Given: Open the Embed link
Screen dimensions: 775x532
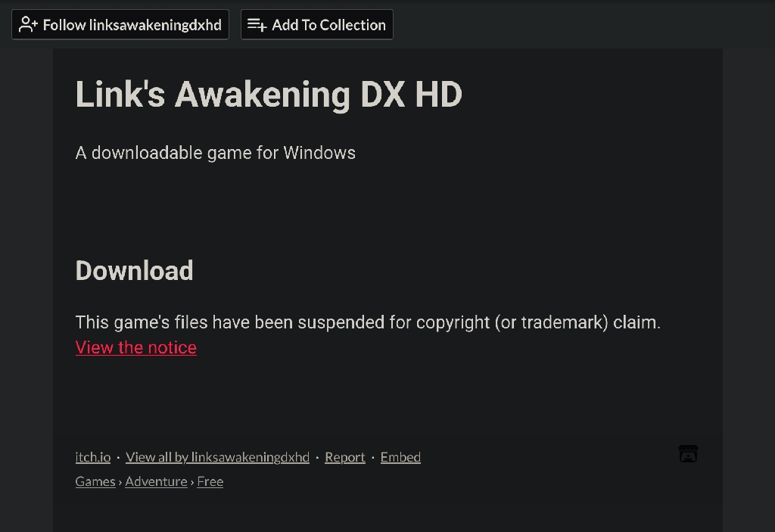Looking at the screenshot, I should 400,457.
